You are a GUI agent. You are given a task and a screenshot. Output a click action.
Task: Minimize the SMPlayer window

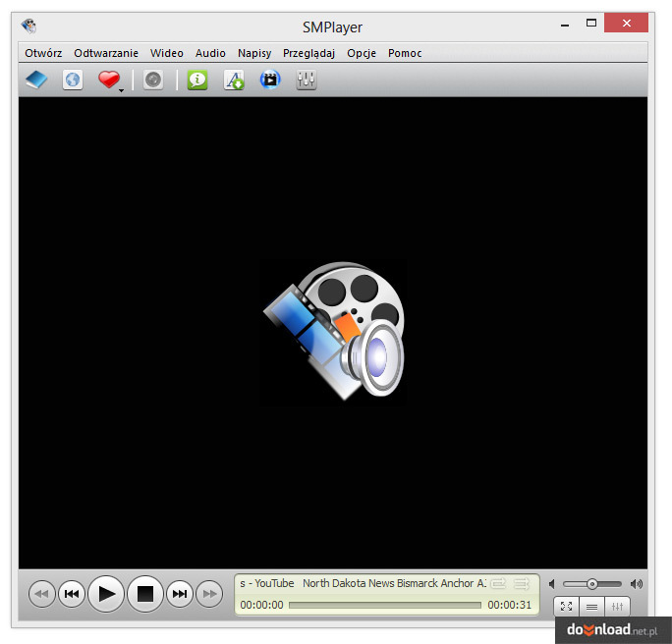click(x=565, y=24)
